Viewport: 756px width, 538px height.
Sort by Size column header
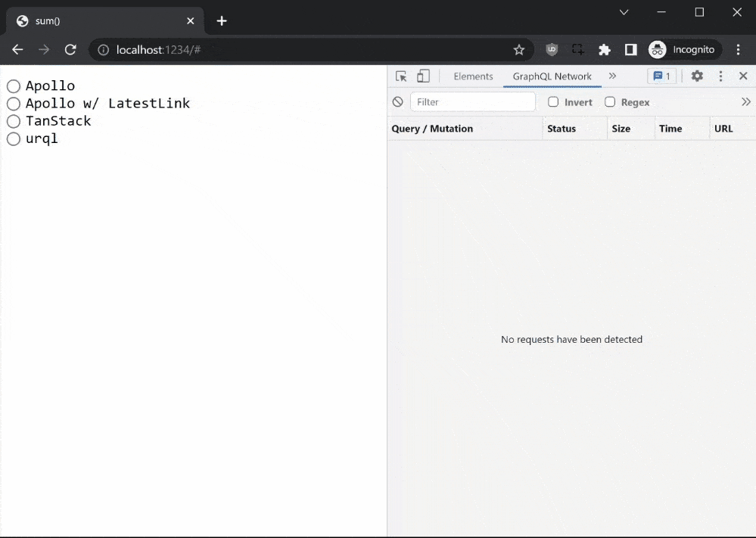tap(630, 129)
